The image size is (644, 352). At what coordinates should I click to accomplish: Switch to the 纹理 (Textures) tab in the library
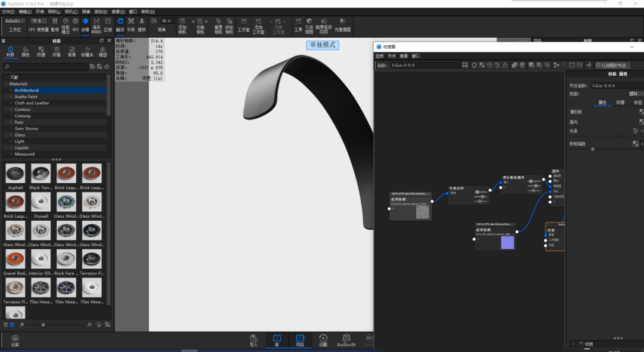coord(41,51)
